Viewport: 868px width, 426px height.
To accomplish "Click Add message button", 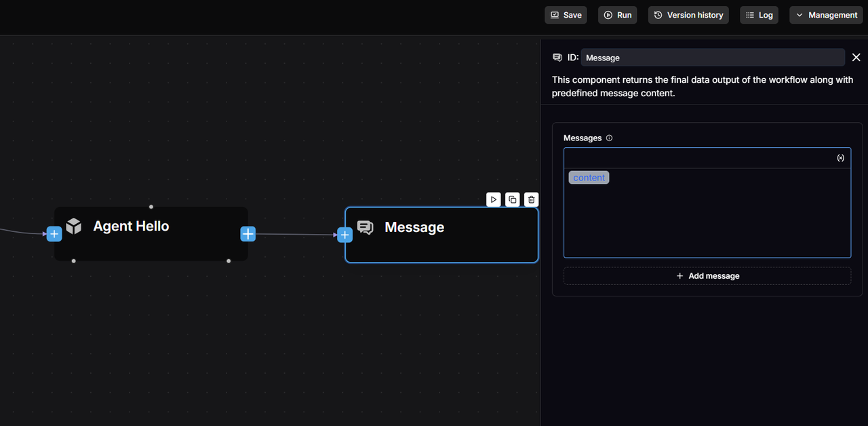I will tap(707, 276).
